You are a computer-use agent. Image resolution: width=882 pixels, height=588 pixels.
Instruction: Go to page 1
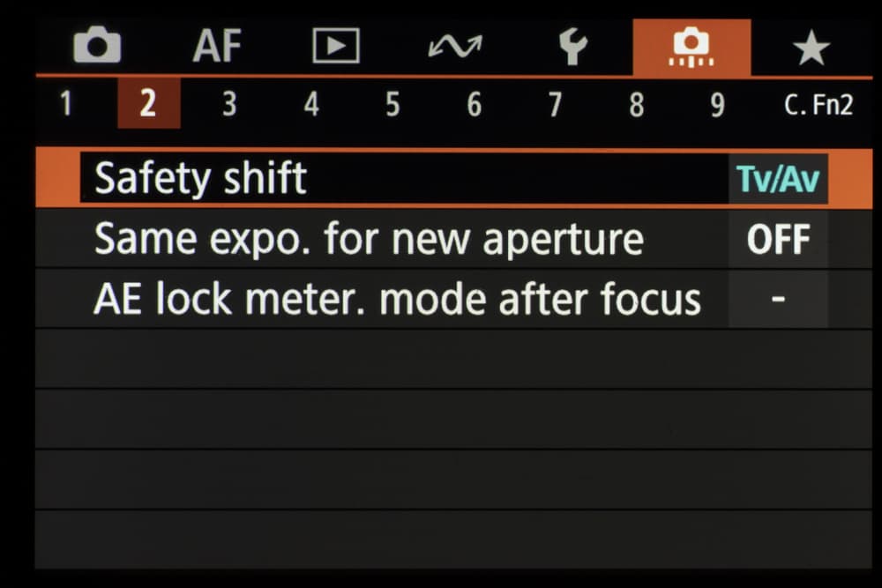tap(65, 105)
